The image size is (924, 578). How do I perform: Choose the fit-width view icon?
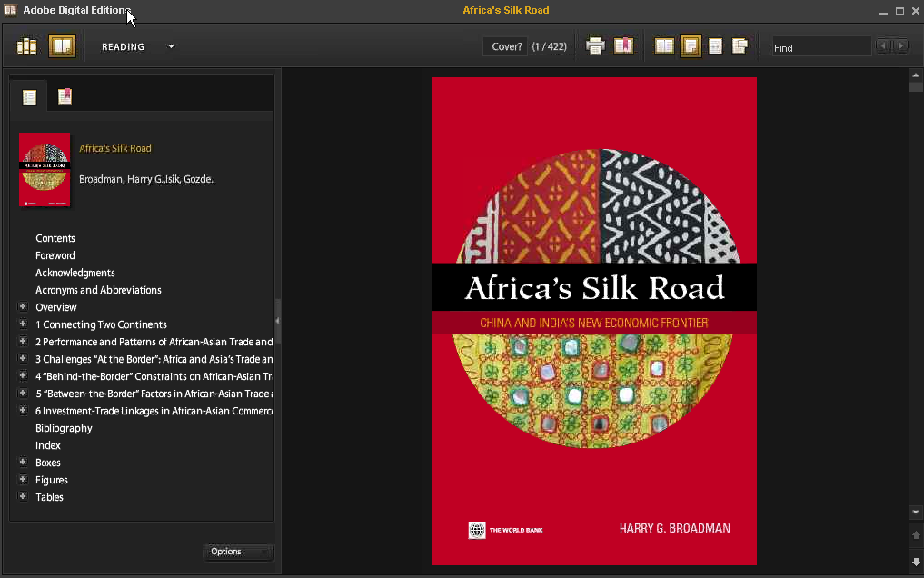(x=715, y=46)
